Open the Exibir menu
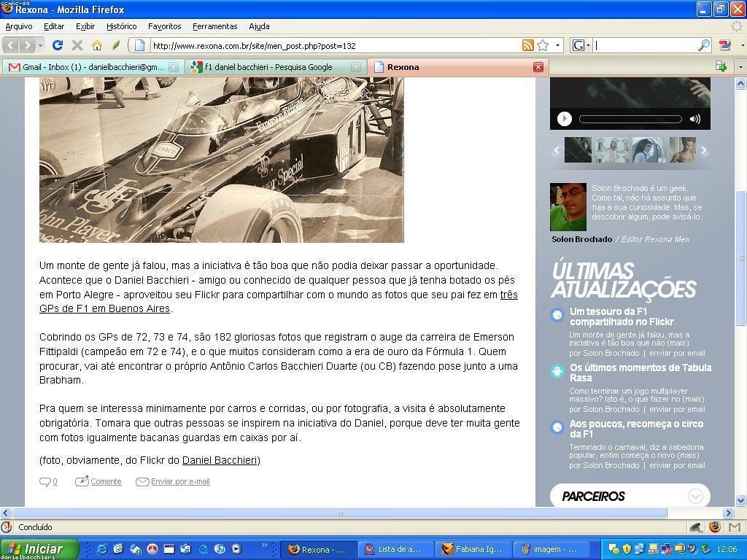747x560 pixels. 85,27
